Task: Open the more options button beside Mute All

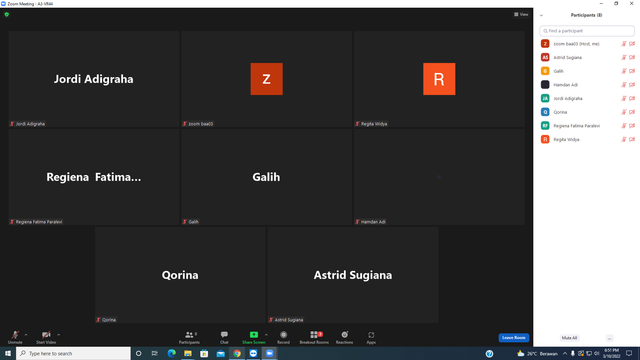Action: 609,338
